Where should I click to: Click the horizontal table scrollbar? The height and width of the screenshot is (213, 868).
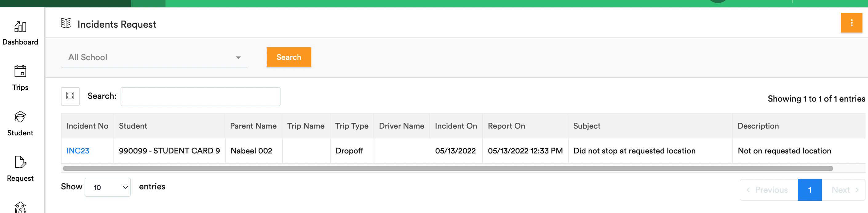tap(448, 168)
